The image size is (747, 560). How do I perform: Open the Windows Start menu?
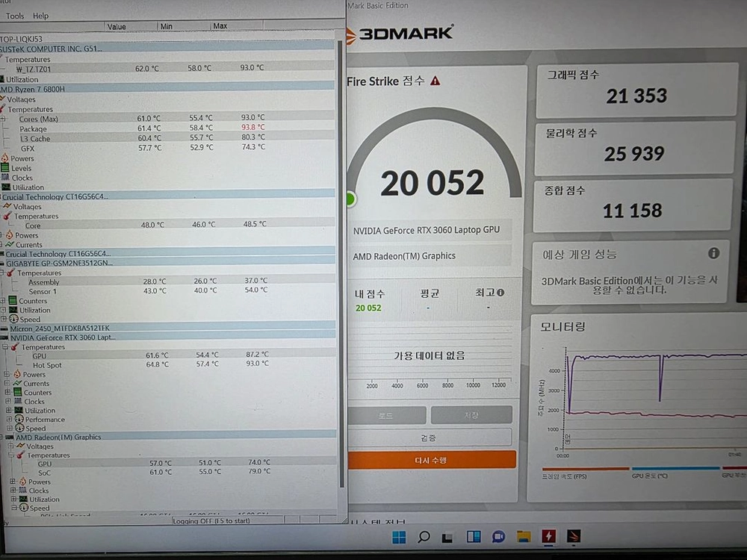pyautogui.click(x=399, y=537)
